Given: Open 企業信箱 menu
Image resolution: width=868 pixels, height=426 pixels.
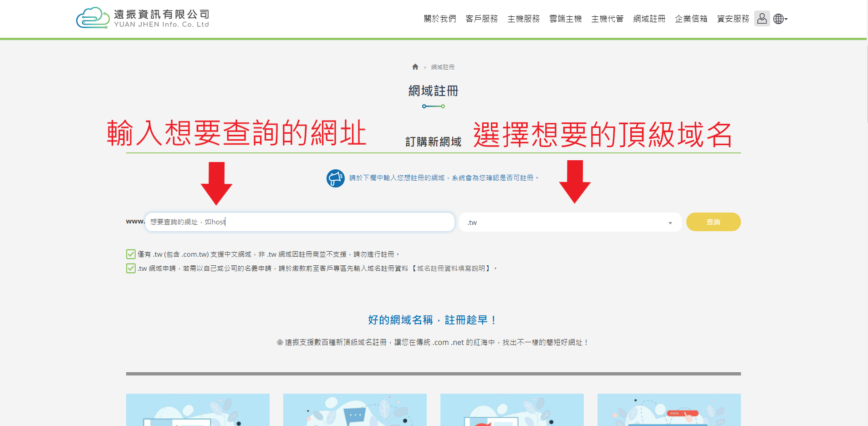Looking at the screenshot, I should 691,19.
